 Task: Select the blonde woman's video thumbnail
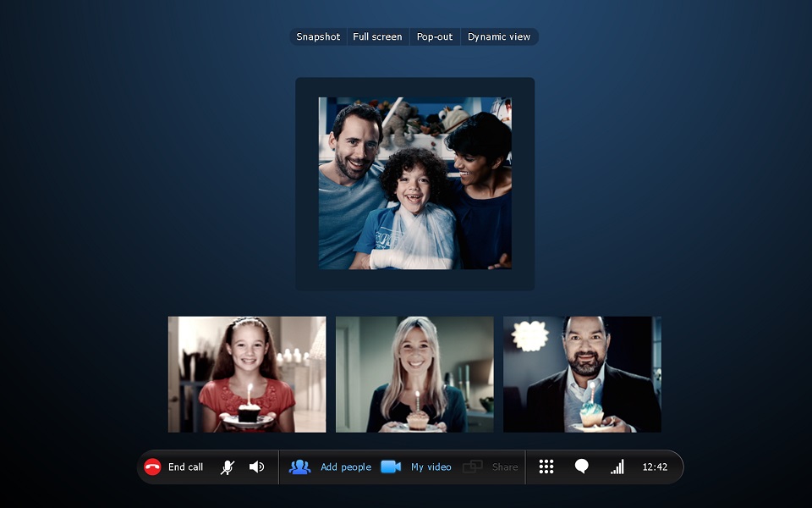[x=414, y=374]
